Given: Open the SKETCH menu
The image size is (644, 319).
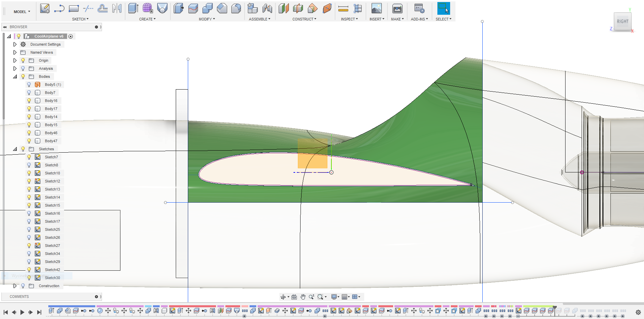Looking at the screenshot, I should [80, 19].
